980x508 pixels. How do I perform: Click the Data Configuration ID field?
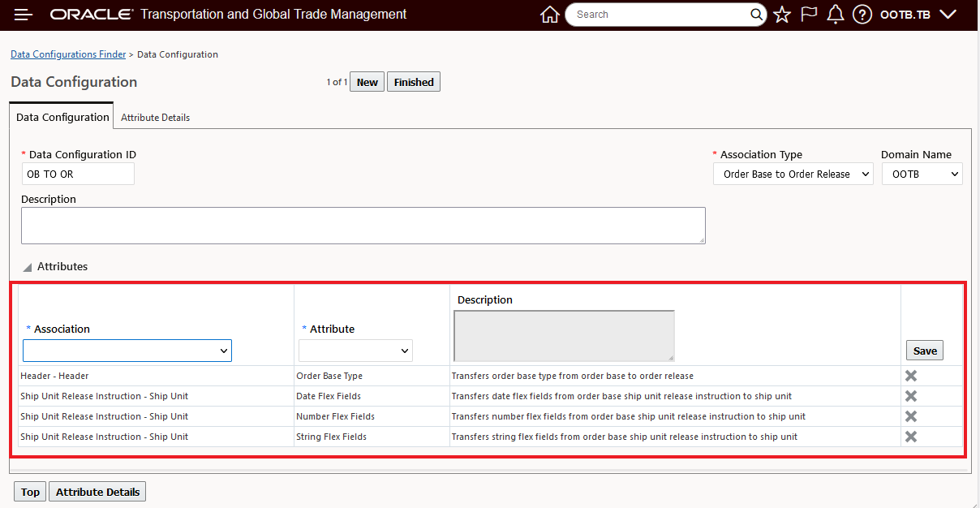point(78,174)
